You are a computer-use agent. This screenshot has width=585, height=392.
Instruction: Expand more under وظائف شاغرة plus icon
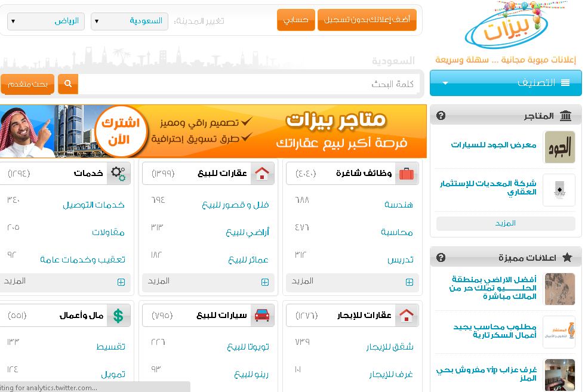point(410,282)
